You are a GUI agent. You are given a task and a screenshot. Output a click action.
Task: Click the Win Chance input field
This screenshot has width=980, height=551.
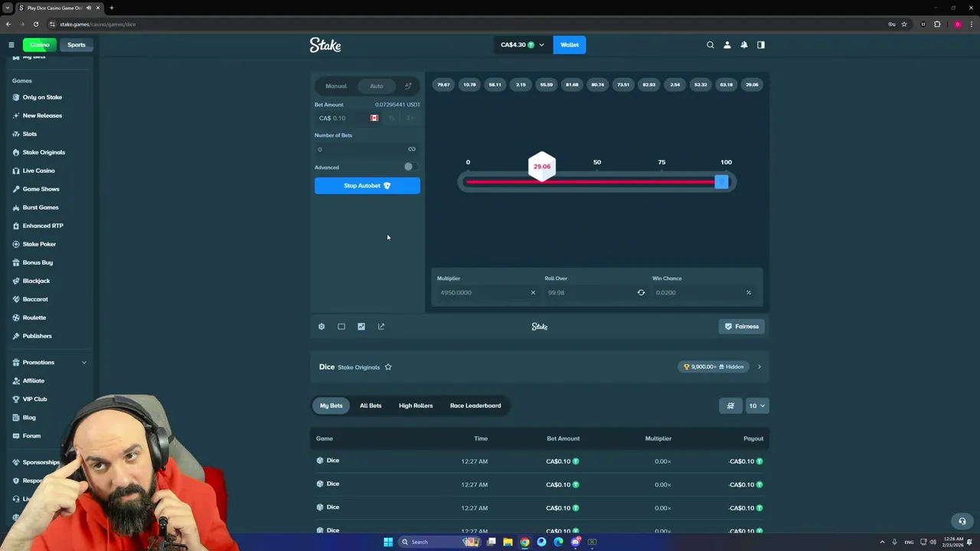tap(704, 292)
